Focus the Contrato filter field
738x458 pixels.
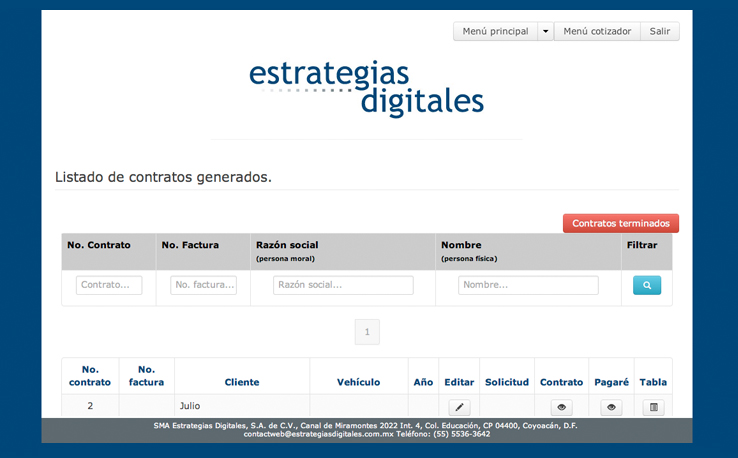pyautogui.click(x=109, y=285)
